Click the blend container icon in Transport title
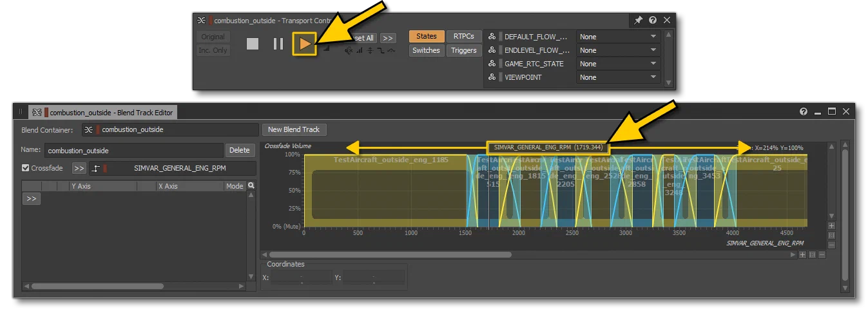The width and height of the screenshot is (868, 311). (202, 21)
